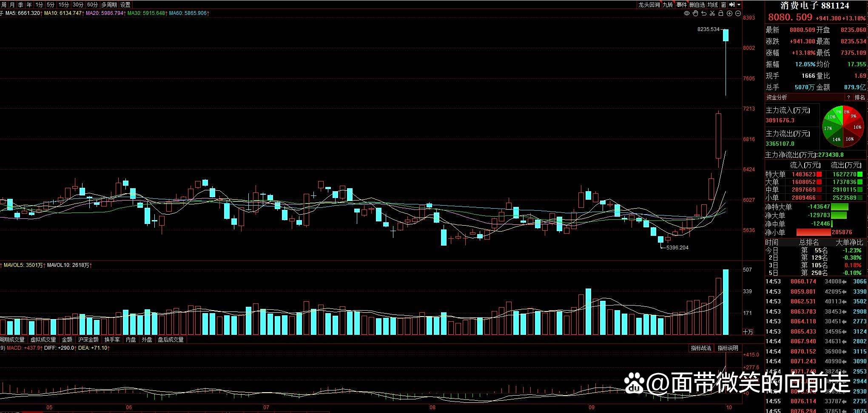The width and height of the screenshot is (868, 413).
Task: Open the 多周期 multi-period option
Action: (109, 5)
